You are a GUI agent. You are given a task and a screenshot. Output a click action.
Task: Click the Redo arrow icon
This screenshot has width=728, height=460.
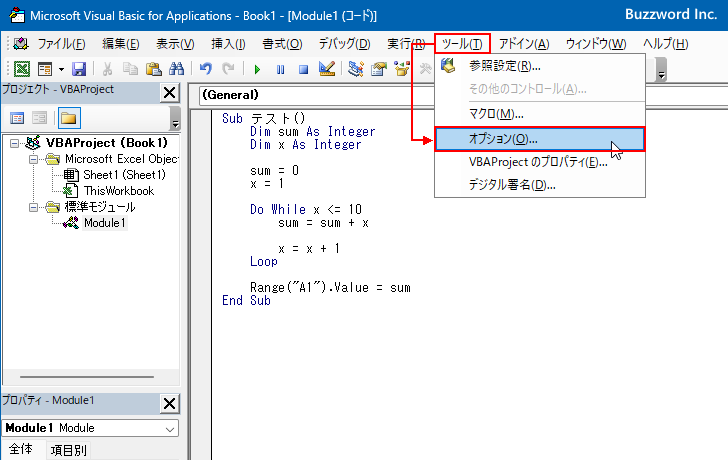[228, 69]
